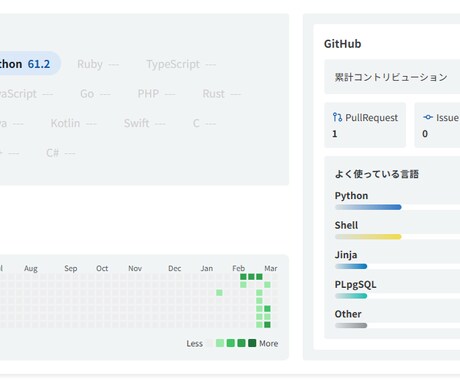Click the Oct month label
This screenshot has width=460, height=380.
click(x=102, y=269)
